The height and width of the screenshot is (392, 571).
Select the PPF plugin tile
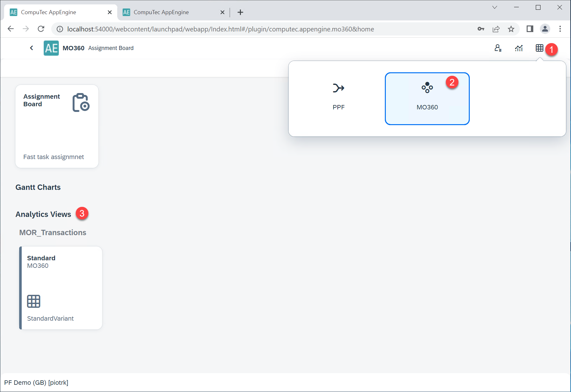pos(338,97)
